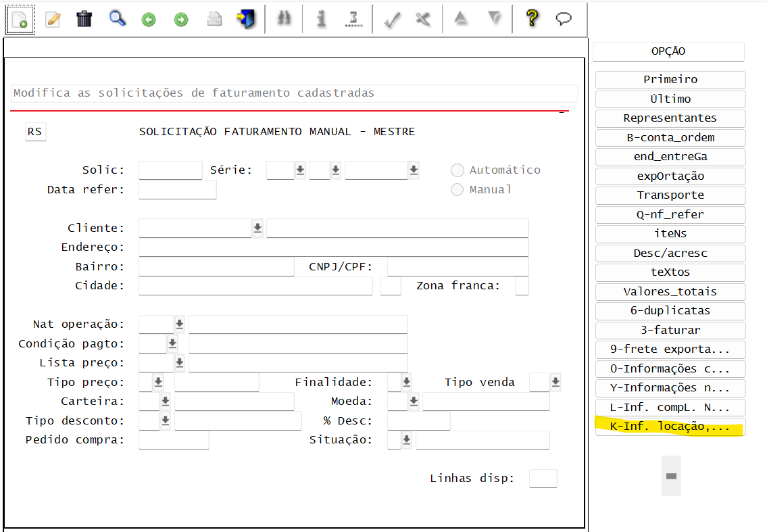Open Representantes option

click(670, 118)
